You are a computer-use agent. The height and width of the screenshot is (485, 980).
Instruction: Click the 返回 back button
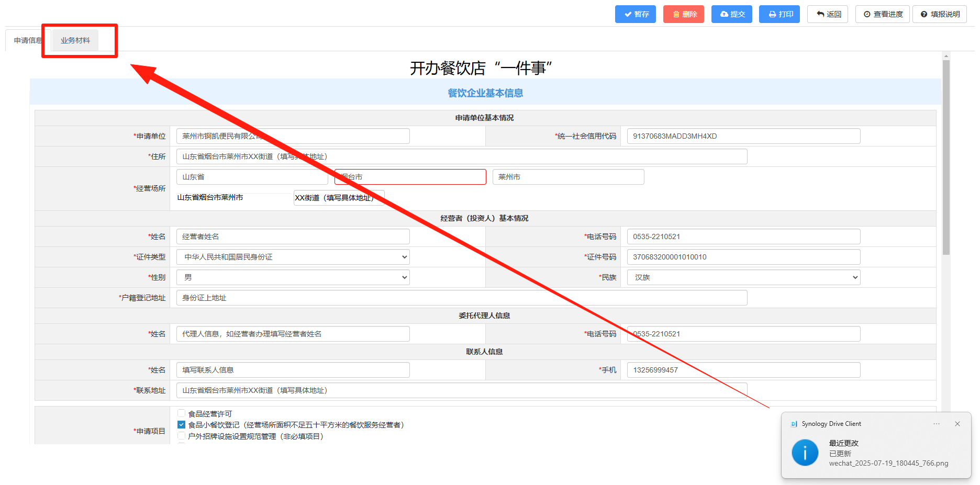827,14
